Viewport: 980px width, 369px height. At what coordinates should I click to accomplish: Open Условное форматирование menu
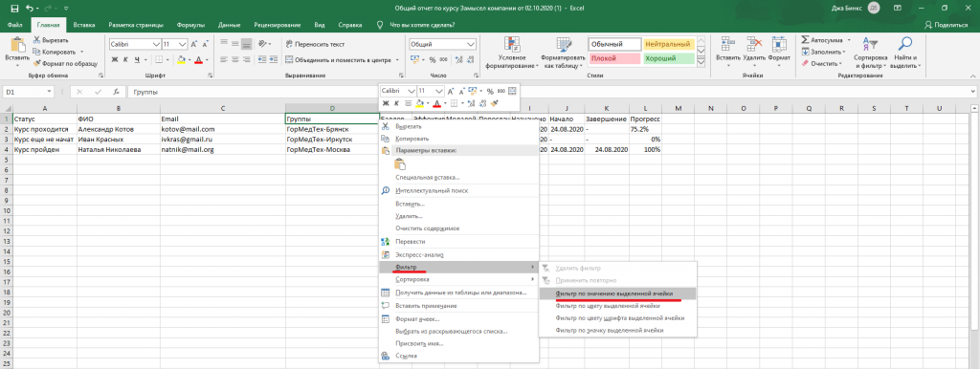click(512, 53)
